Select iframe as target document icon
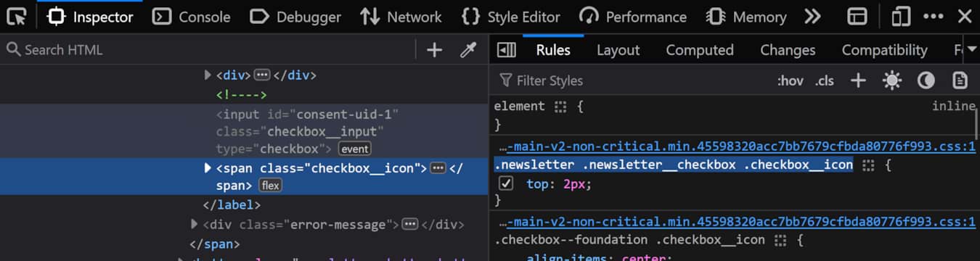Viewport: 980px width, 261px height. [858, 17]
